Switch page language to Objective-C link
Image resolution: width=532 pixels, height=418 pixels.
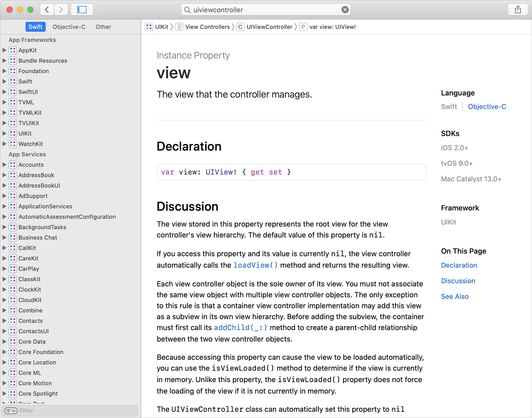point(487,107)
